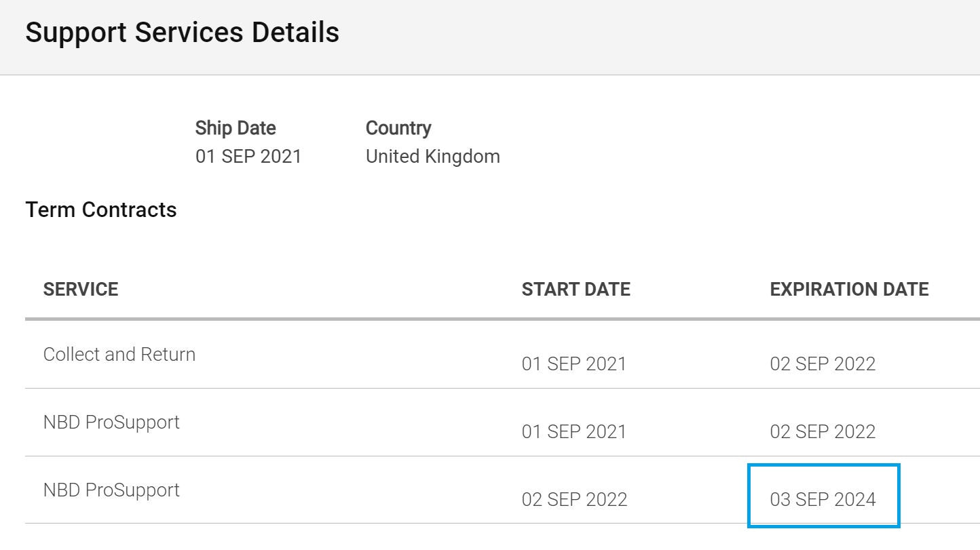Screen dimensions: 980x550
Task: Click the Term Contracts section heading
Action: (x=101, y=210)
